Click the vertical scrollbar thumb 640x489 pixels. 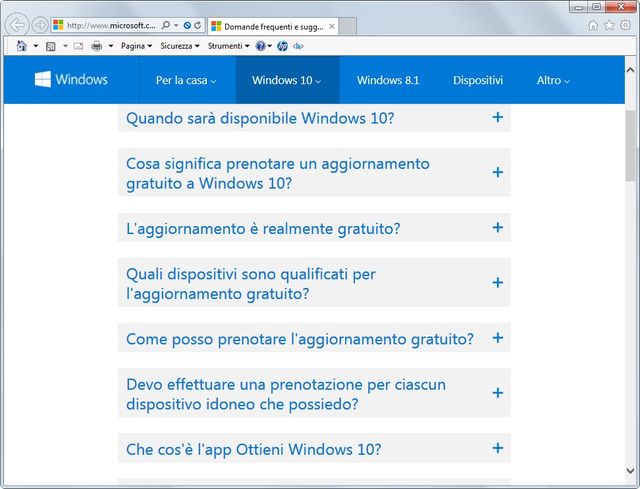tap(630, 145)
